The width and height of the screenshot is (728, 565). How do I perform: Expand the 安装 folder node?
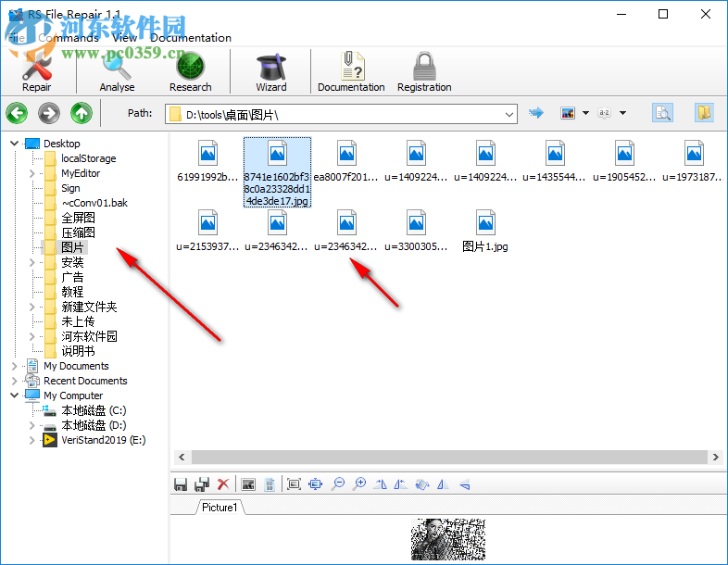(31, 262)
